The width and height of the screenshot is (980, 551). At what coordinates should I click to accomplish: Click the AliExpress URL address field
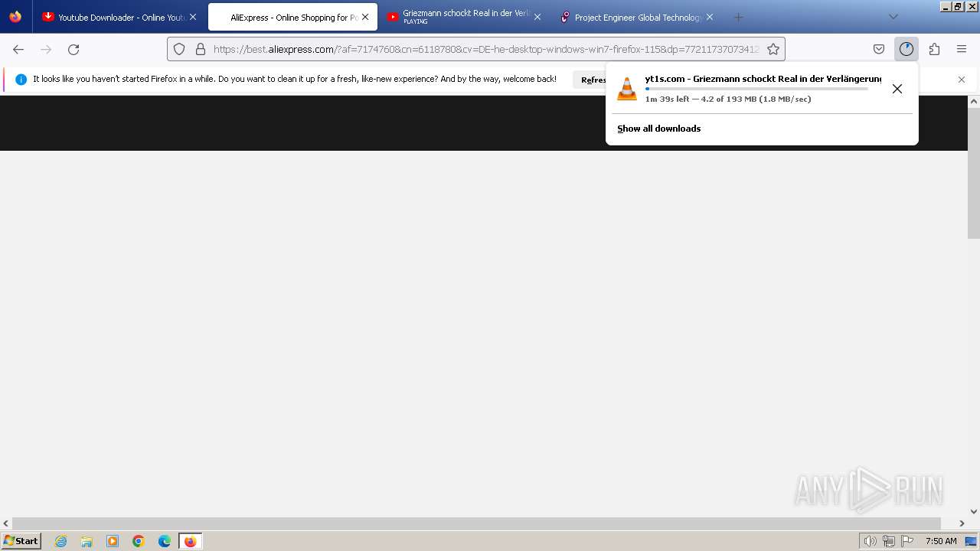pyautogui.click(x=486, y=49)
